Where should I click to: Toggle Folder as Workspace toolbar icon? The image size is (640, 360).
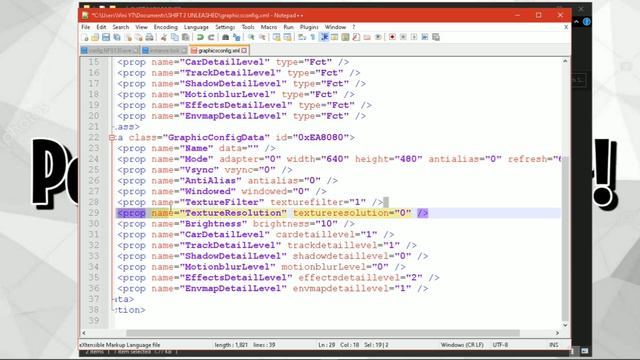point(367,37)
